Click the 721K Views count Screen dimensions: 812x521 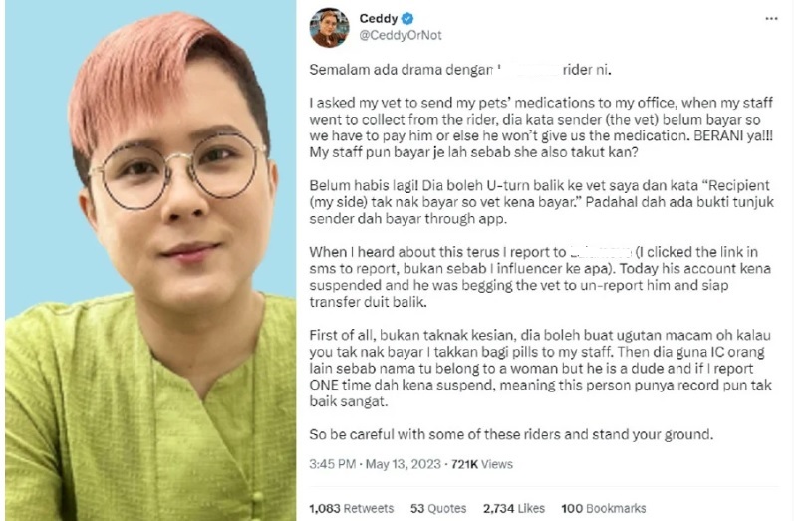481,464
